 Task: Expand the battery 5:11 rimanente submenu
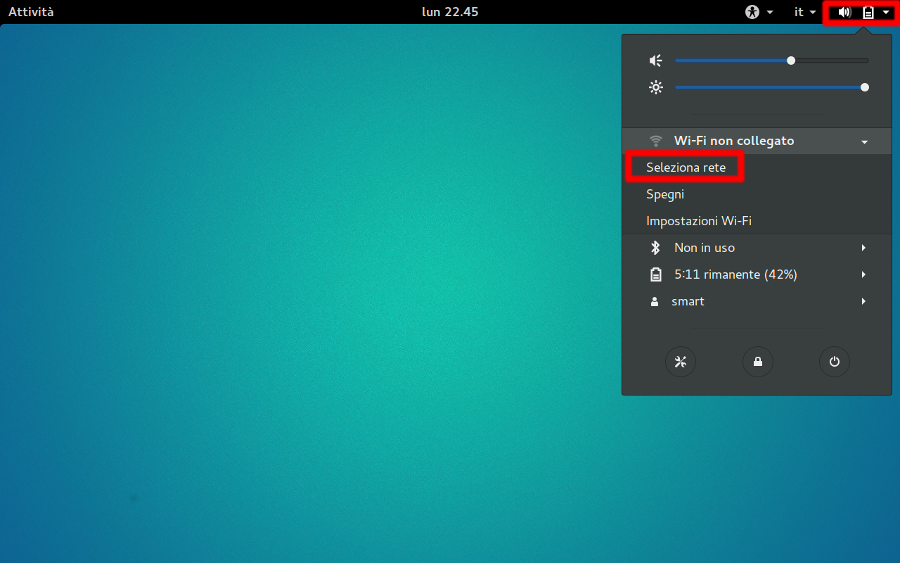tap(863, 275)
